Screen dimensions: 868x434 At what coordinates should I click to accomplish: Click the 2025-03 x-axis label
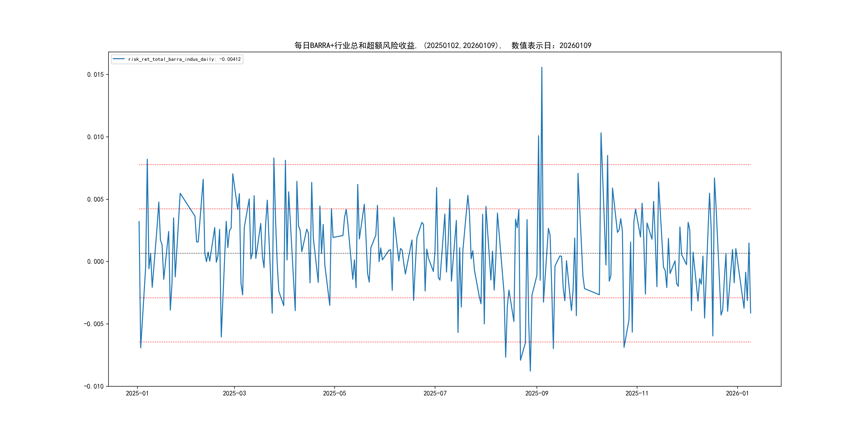(x=234, y=393)
